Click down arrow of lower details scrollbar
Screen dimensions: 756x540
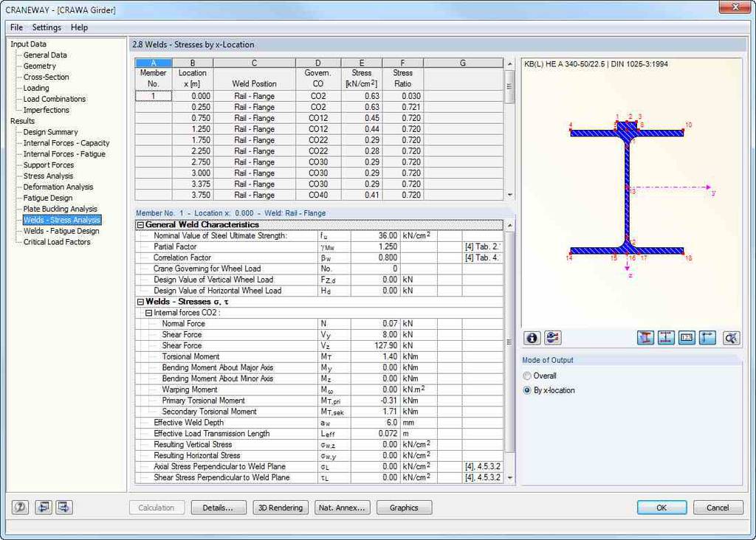click(x=509, y=478)
